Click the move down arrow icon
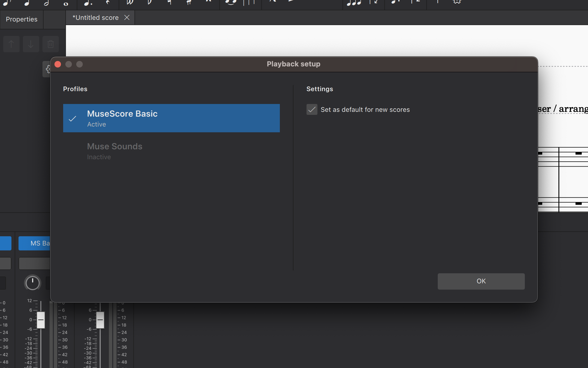This screenshot has height=368, width=588. pyautogui.click(x=31, y=44)
